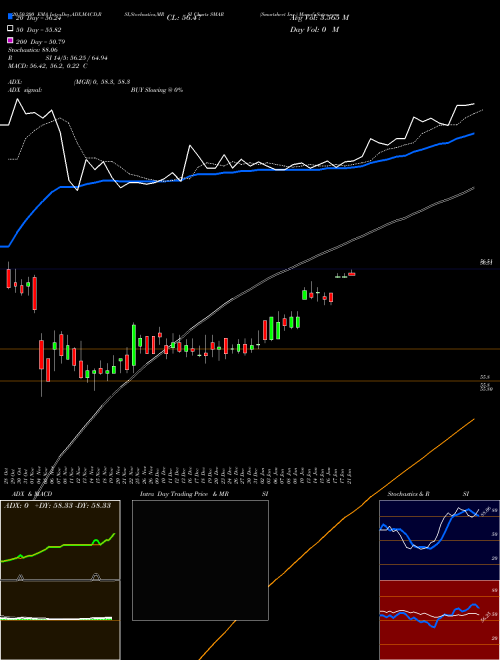The height and width of the screenshot is (660, 500).
Task: Click the '50 Day - 55.82' legend text
Action: pyautogui.click(x=39, y=30)
